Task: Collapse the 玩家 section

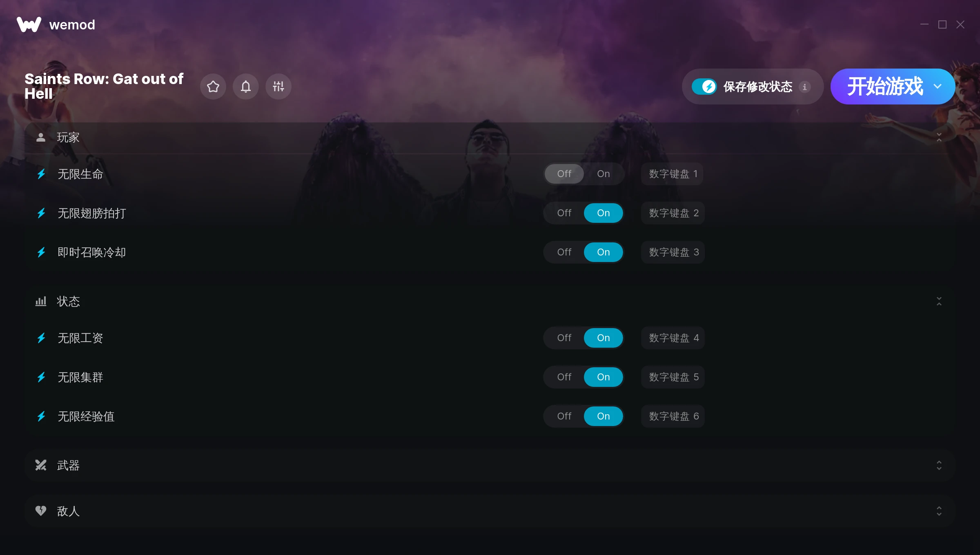Action: [939, 138]
